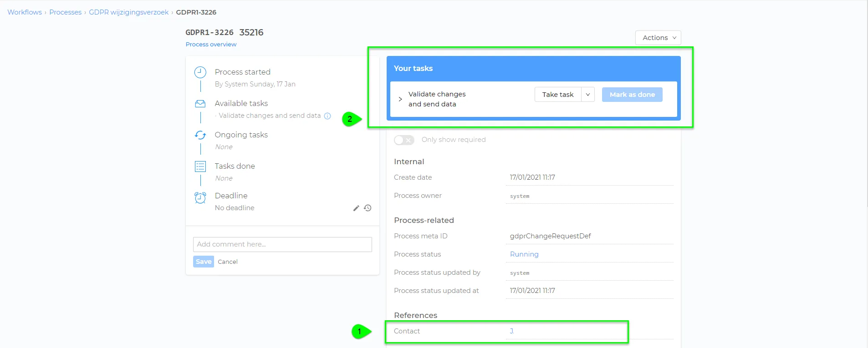The height and width of the screenshot is (348, 868).
Task: Open GDPR wijzigingsverzoek breadcrumb
Action: point(129,12)
